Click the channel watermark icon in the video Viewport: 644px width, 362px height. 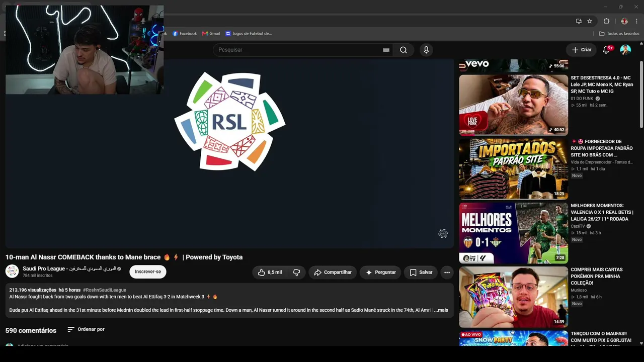pos(443,233)
